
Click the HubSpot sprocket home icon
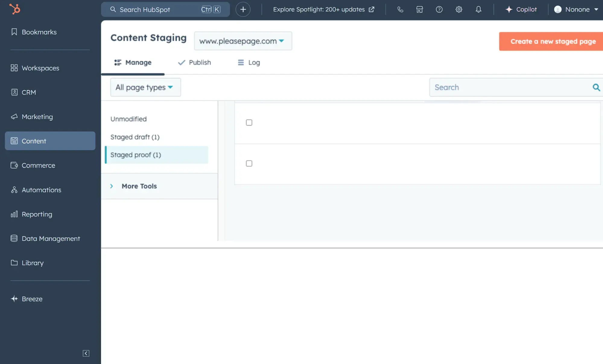coord(14,9)
